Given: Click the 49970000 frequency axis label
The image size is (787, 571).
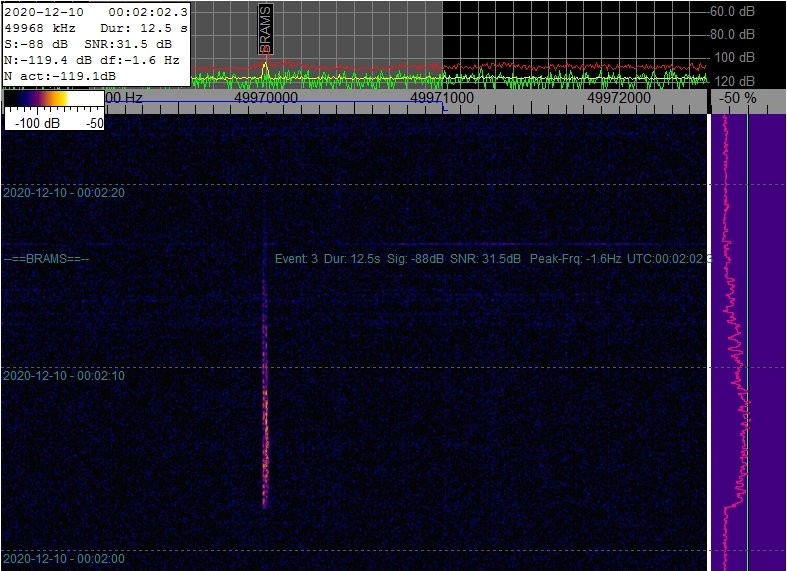Looking at the screenshot, I should click(266, 97).
